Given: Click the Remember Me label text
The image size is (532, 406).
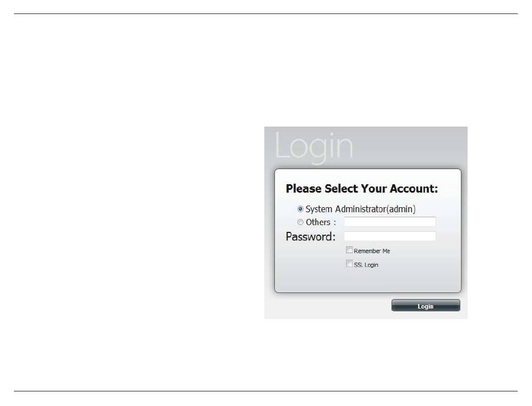Looking at the screenshot, I should point(372,251).
